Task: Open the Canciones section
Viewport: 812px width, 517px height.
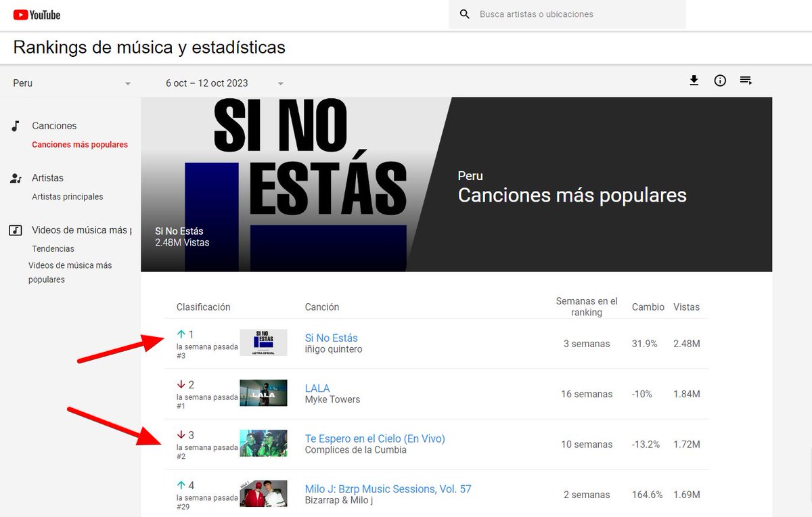Action: tap(54, 126)
